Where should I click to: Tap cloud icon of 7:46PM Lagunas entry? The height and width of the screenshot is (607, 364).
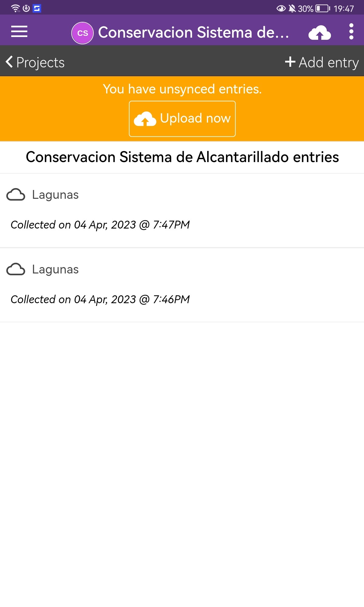(16, 270)
